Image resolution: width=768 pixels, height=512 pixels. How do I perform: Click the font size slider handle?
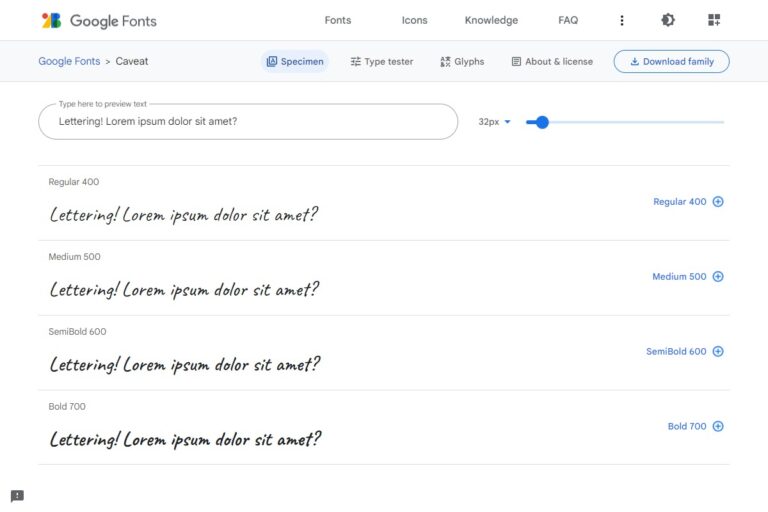[x=542, y=122]
